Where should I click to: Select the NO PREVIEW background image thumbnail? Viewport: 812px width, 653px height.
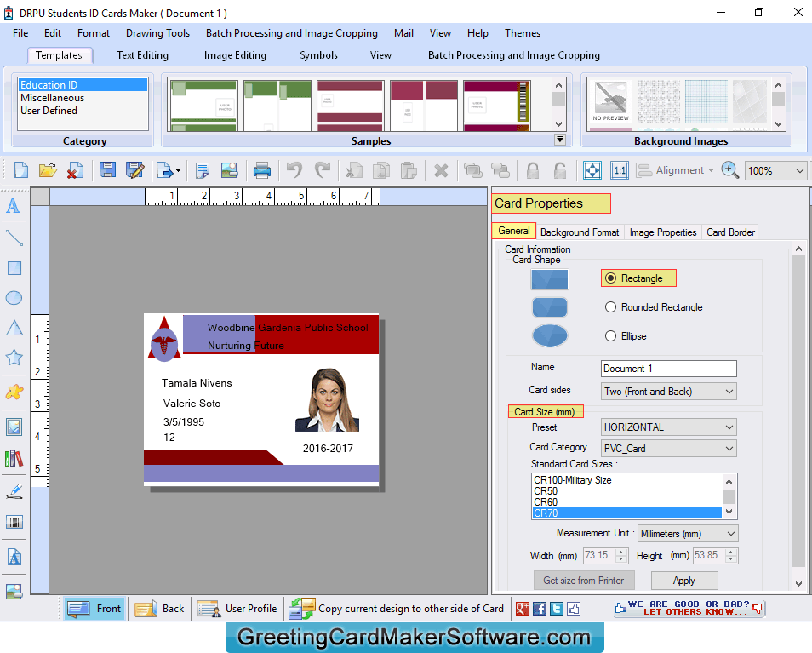tap(610, 101)
